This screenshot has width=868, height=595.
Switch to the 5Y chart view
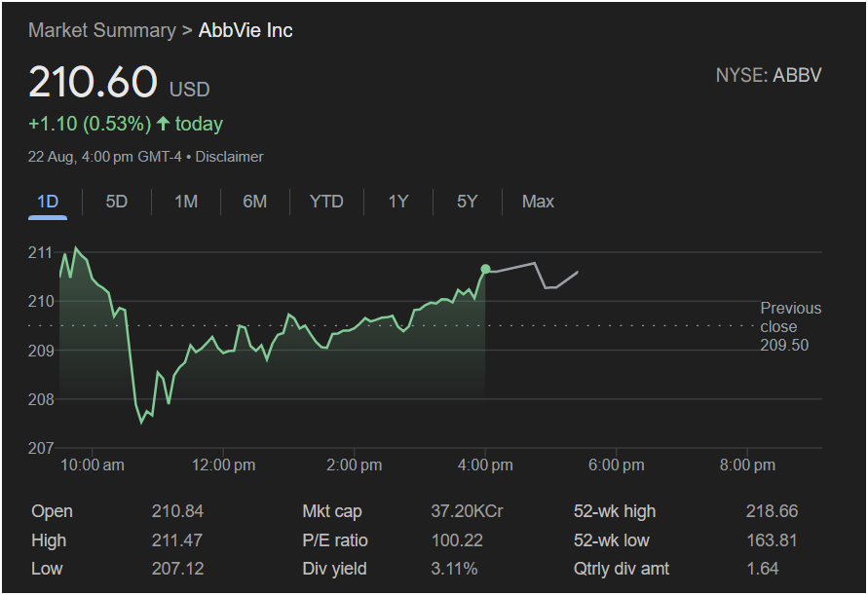point(468,202)
